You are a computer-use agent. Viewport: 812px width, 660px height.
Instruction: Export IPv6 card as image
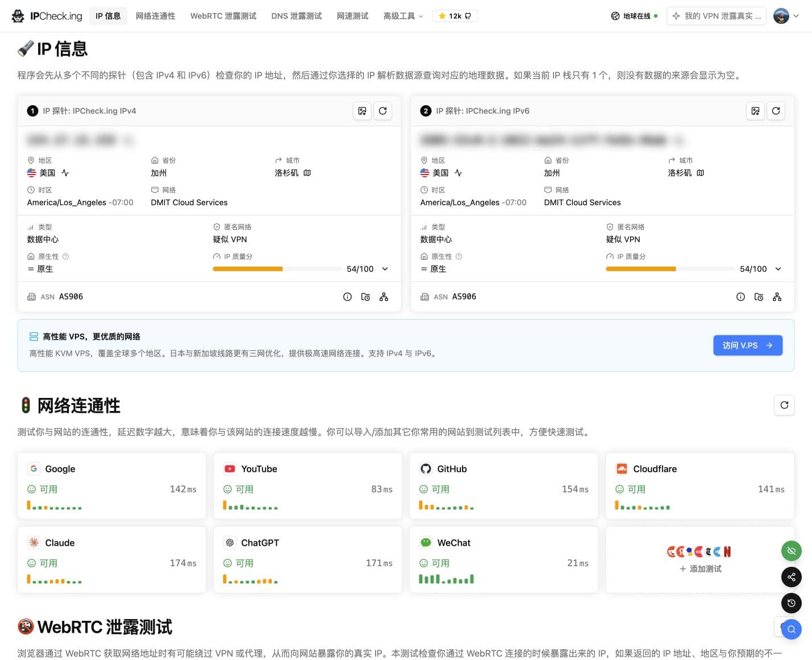click(755, 111)
